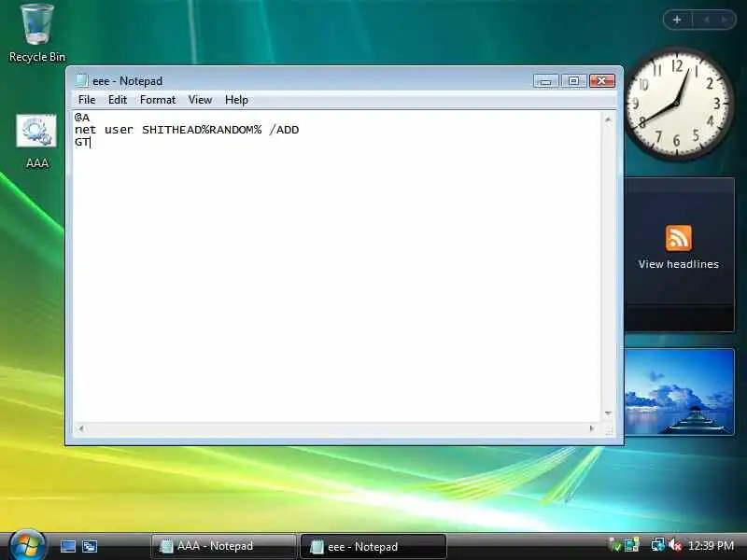Click the sidebar clock gadget
The image size is (747, 560).
[x=676, y=103]
